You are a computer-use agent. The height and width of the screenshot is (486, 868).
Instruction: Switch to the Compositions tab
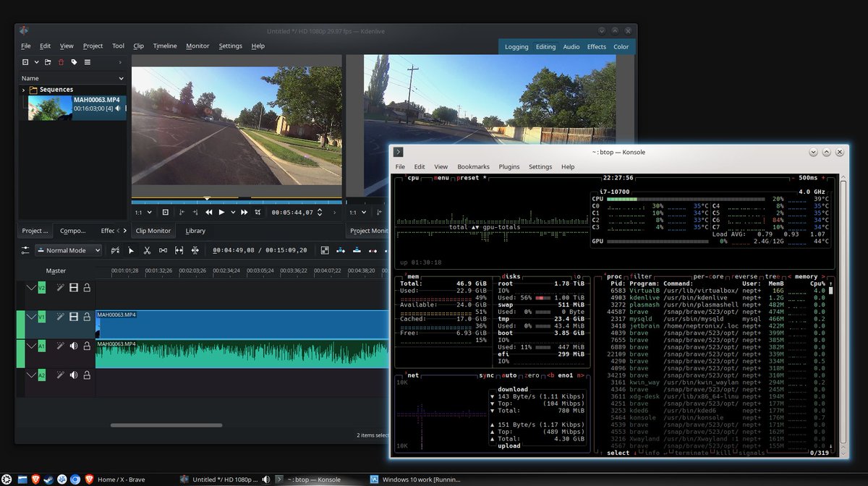73,231
